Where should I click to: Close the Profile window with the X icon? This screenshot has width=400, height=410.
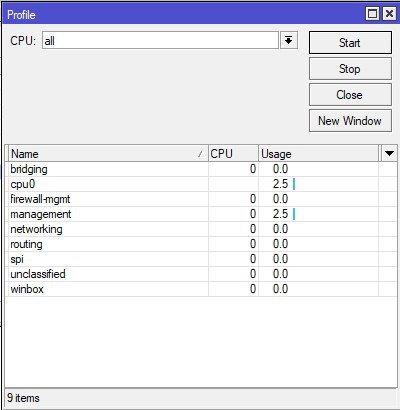click(x=389, y=14)
